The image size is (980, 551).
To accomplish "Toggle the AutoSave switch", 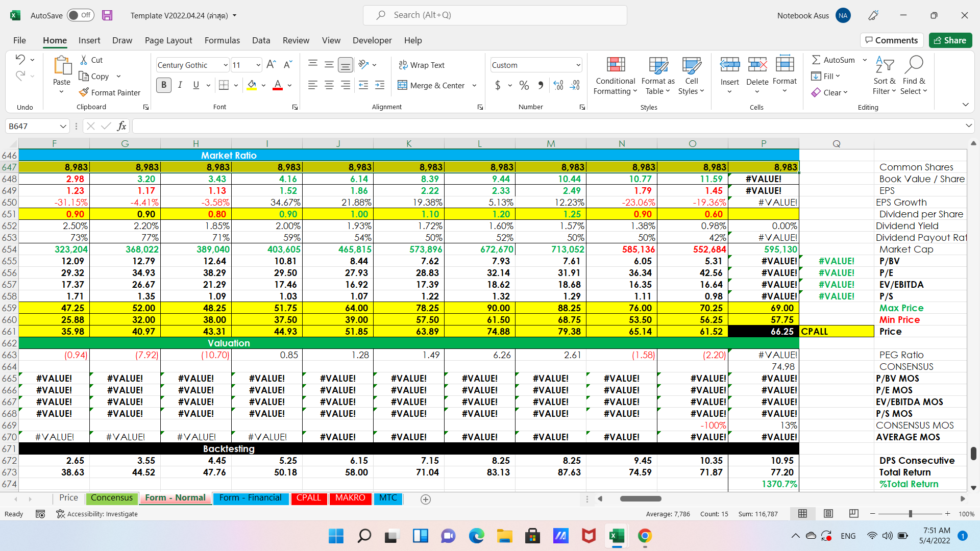I will (x=80, y=15).
